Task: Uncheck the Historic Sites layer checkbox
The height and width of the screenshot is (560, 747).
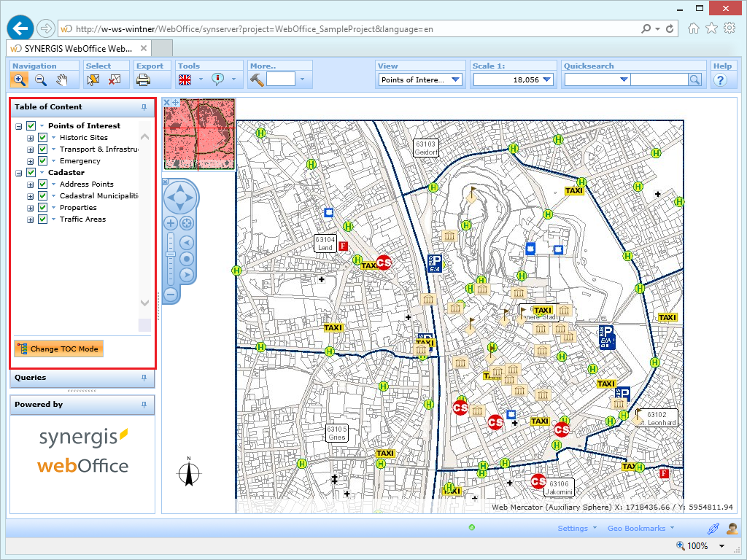Action: pos(43,138)
